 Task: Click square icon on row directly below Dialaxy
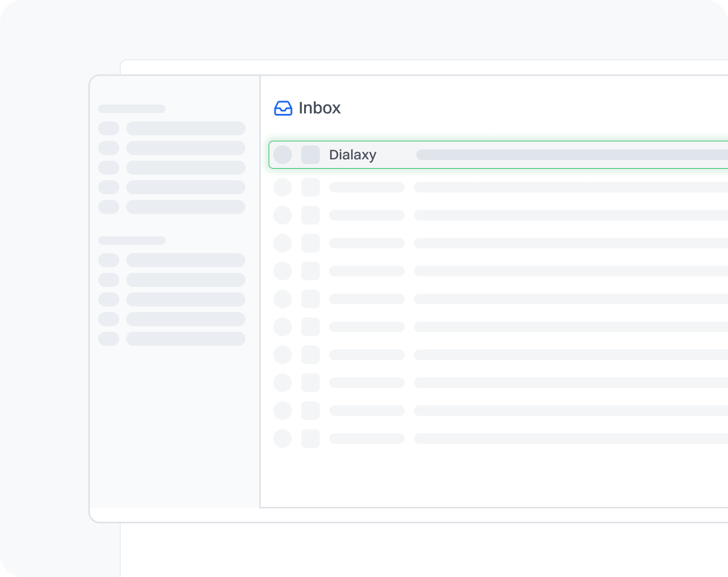coord(311,187)
